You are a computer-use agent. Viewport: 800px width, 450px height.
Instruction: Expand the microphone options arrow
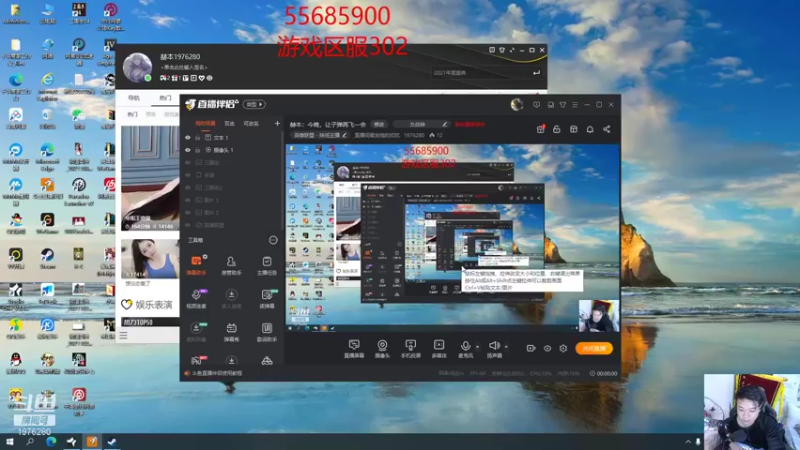(x=478, y=347)
